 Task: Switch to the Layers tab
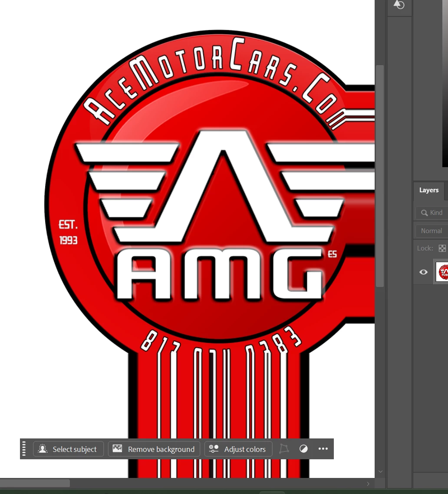click(x=429, y=190)
